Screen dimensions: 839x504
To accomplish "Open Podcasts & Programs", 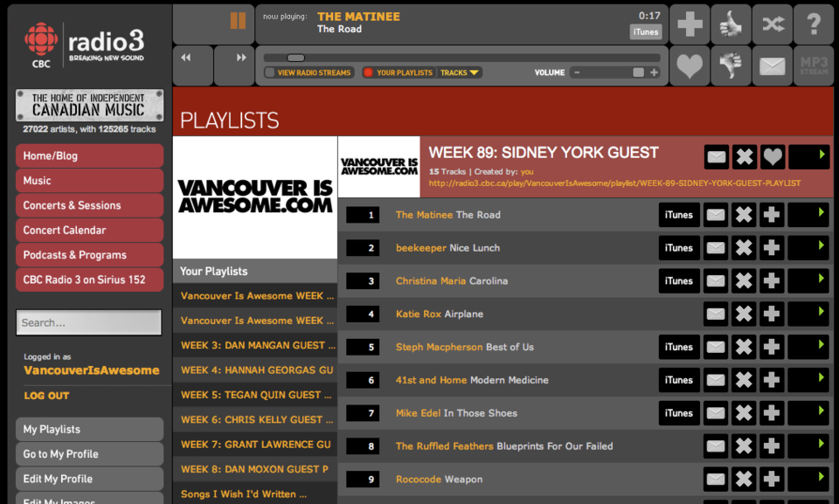I will (89, 255).
